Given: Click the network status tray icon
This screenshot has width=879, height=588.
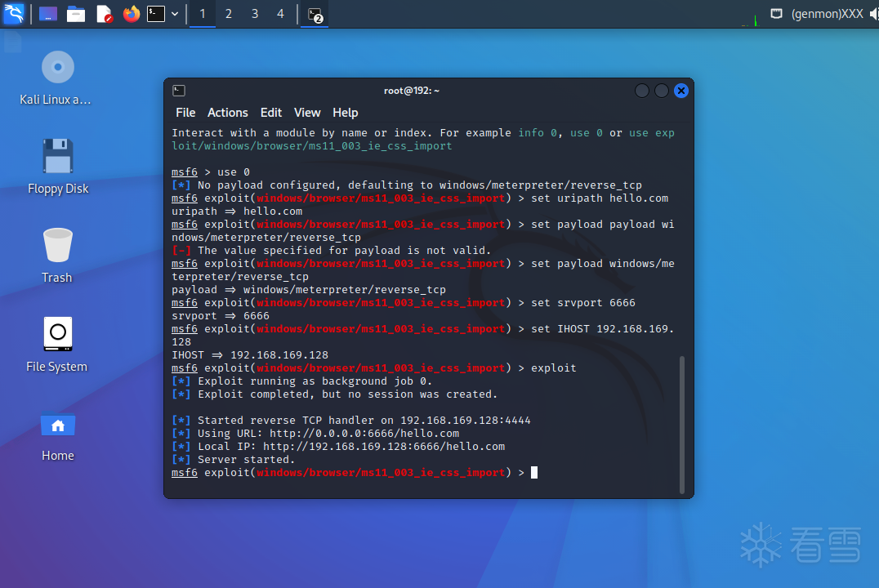Looking at the screenshot, I should 776,13.
